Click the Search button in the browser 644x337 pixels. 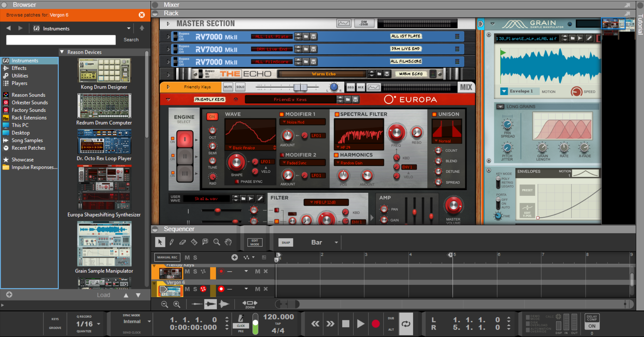pos(131,40)
